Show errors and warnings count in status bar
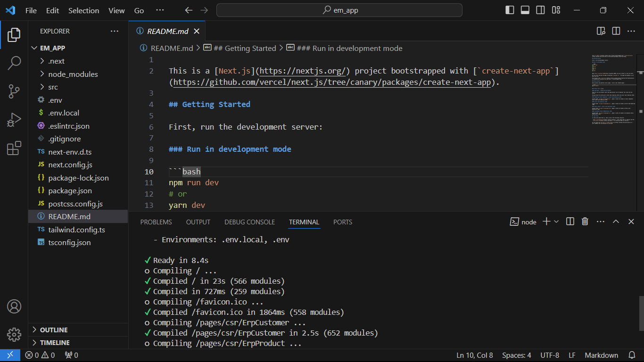The image size is (644, 362). click(40, 355)
